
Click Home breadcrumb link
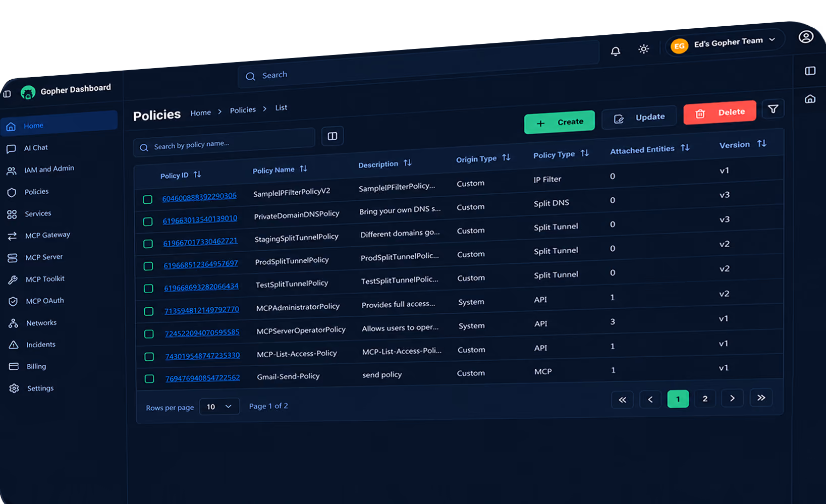(x=200, y=113)
